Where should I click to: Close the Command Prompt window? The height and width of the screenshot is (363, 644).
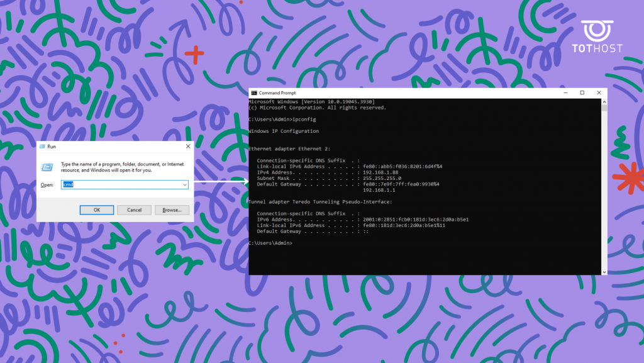pos(598,92)
